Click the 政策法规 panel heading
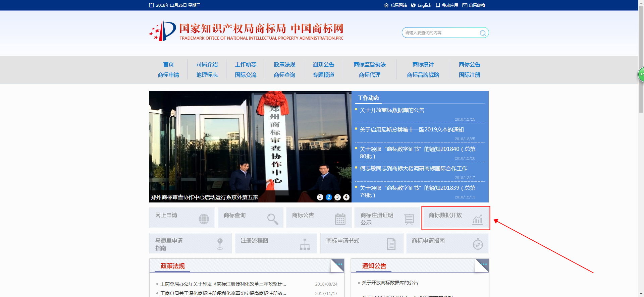This screenshot has width=644, height=297. pyautogui.click(x=172, y=266)
